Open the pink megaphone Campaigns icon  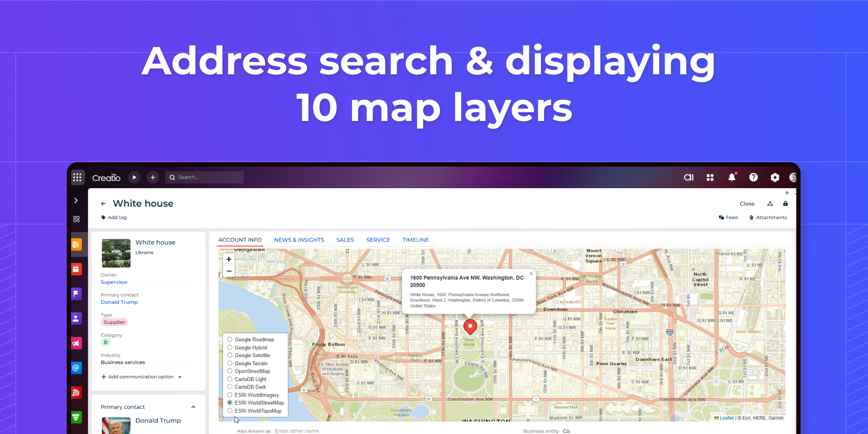point(76,343)
